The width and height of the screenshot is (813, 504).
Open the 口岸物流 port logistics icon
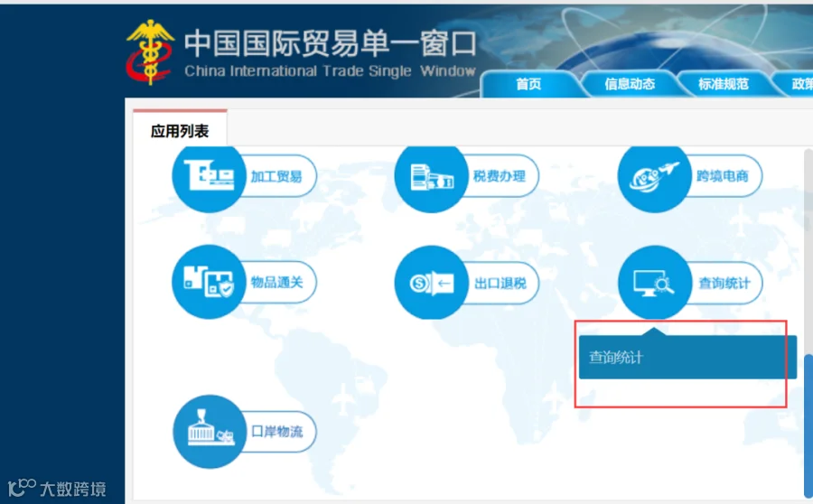[210, 432]
